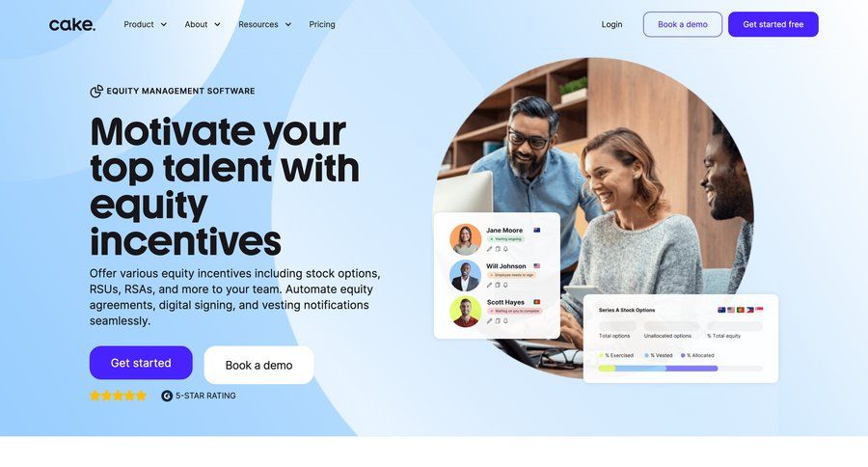Click the G2 rating badge icon
Image resolution: width=868 pixels, height=467 pixels.
click(167, 396)
